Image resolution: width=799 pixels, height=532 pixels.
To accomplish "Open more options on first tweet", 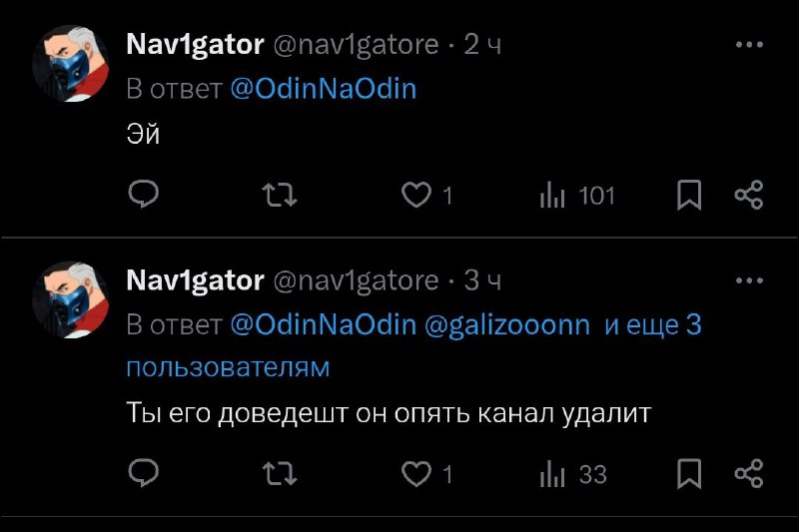I will [749, 45].
